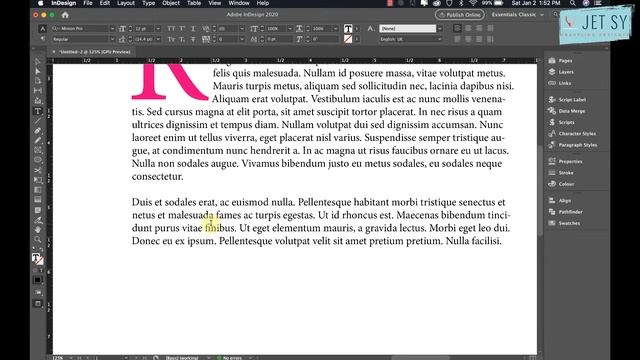Click the Scripts panel icon
This screenshot has height=360, width=640.
click(x=552, y=122)
